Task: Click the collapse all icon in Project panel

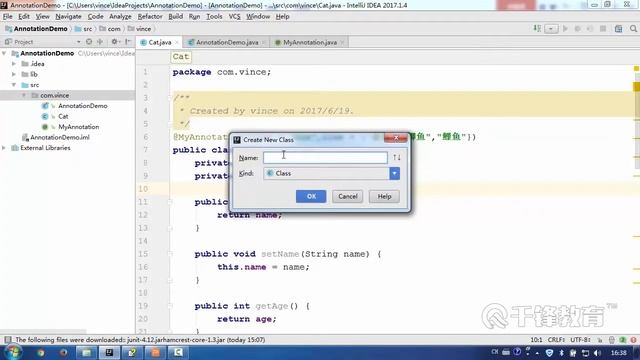Action: click(x=100, y=42)
